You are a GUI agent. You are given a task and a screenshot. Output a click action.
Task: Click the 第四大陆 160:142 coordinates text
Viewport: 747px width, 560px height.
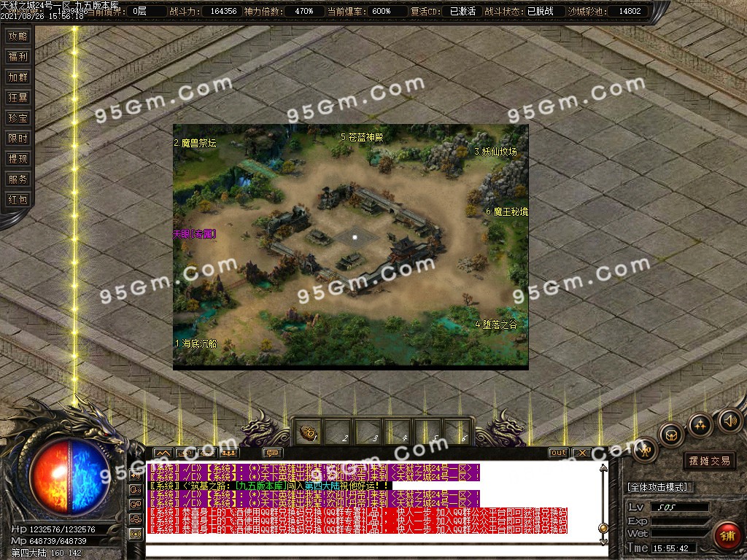46,553
